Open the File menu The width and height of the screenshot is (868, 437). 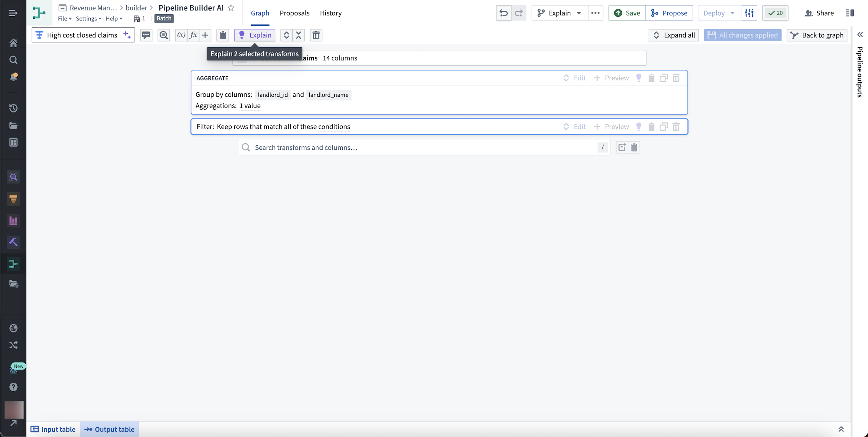tap(65, 19)
